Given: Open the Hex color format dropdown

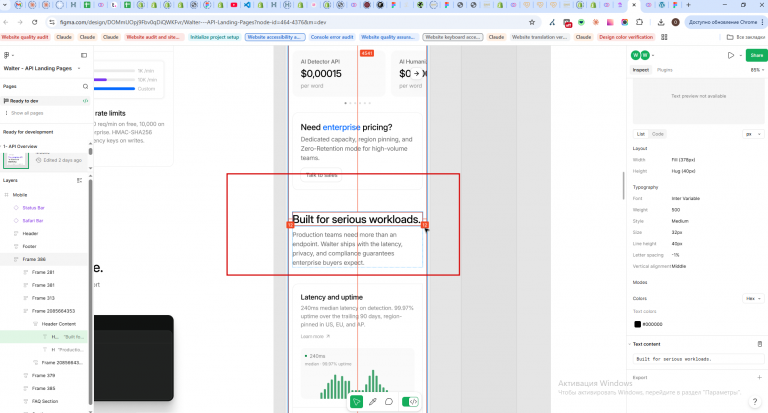Looking at the screenshot, I should click(x=753, y=298).
